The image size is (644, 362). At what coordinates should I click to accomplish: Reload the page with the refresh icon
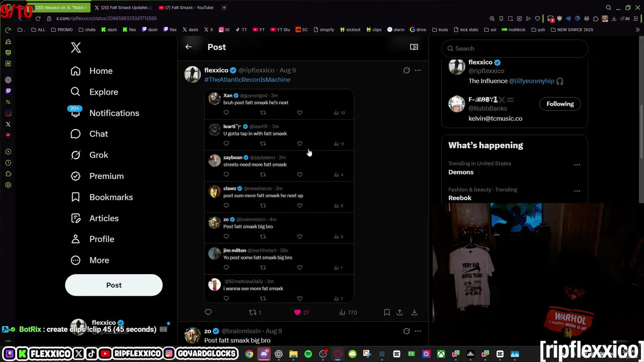click(38, 19)
